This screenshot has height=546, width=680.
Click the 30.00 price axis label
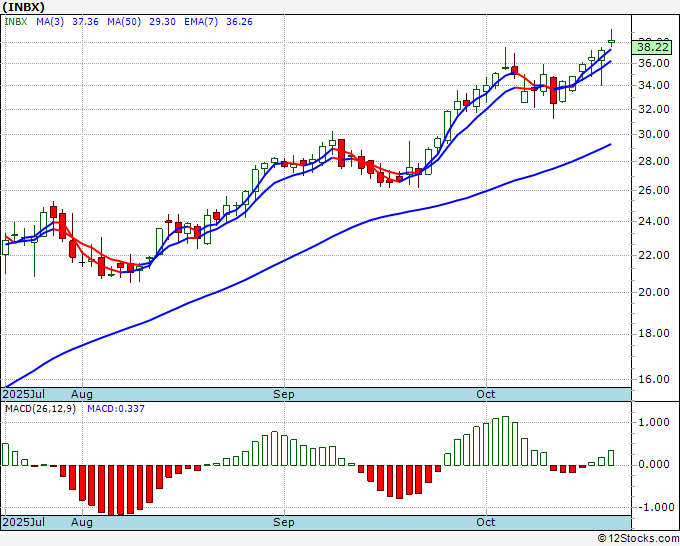click(654, 134)
